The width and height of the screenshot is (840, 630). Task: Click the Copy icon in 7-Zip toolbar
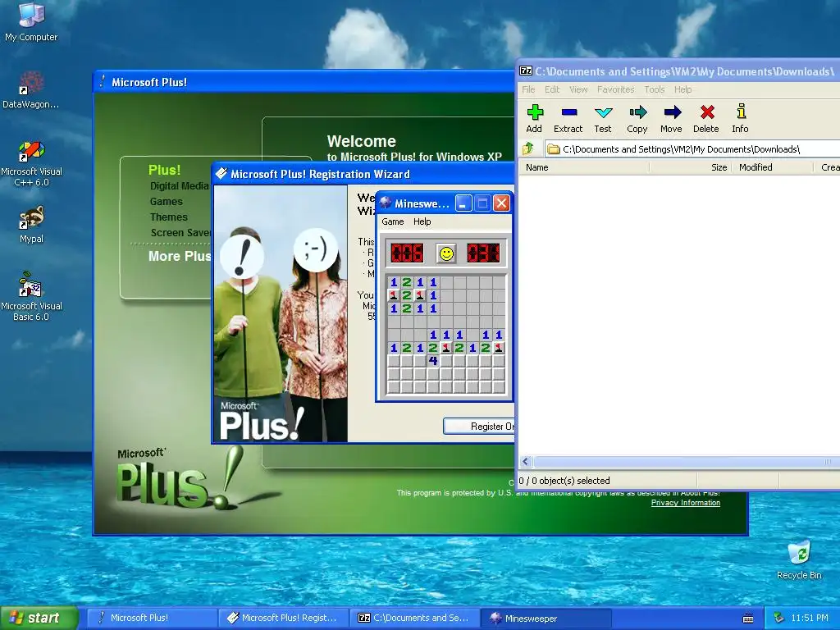[637, 118]
